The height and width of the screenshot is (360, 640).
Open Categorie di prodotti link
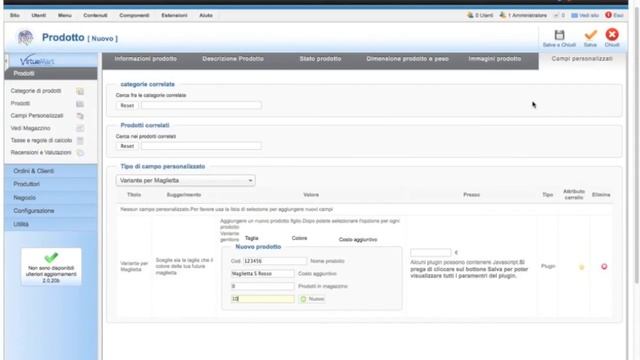coord(36,91)
